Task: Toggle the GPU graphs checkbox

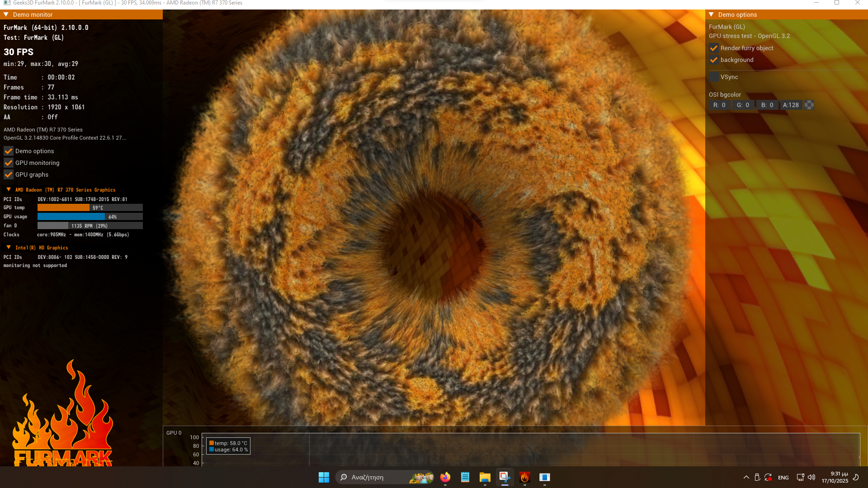Action: point(9,175)
